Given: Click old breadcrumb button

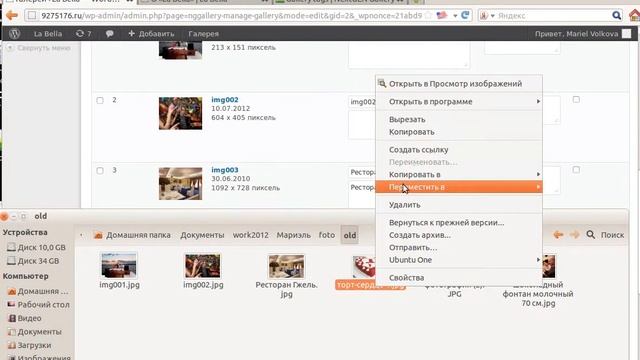Looking at the screenshot, I should point(350,235).
